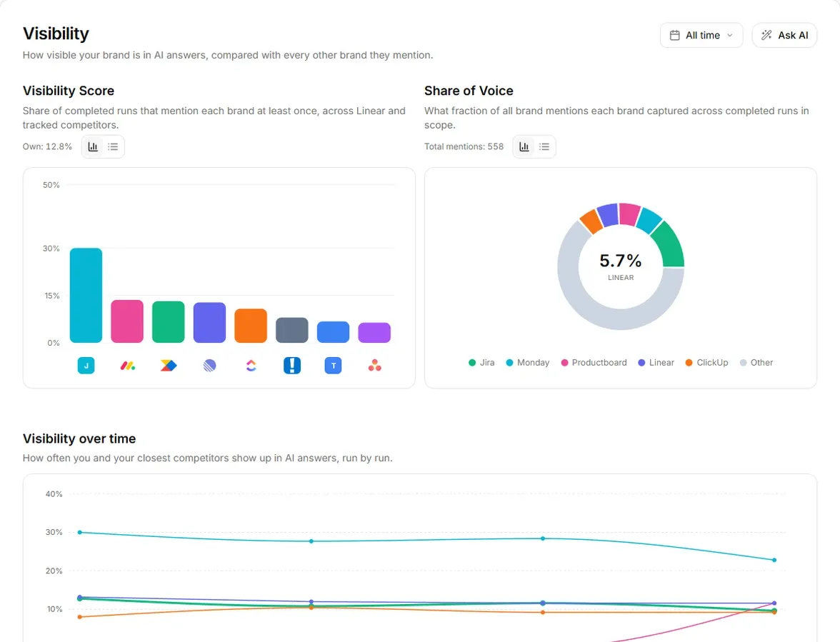Screen dimensions: 840x642
Task: Click the blue exclamation brand icon
Action: 292,366
